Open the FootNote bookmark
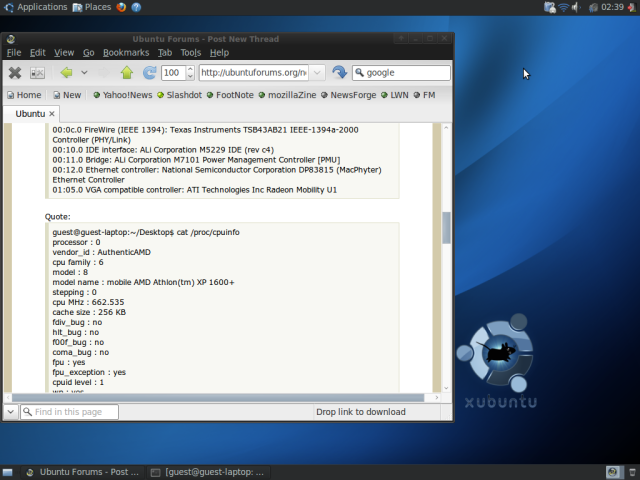Image resolution: width=640 pixels, height=480 pixels. [x=230, y=95]
